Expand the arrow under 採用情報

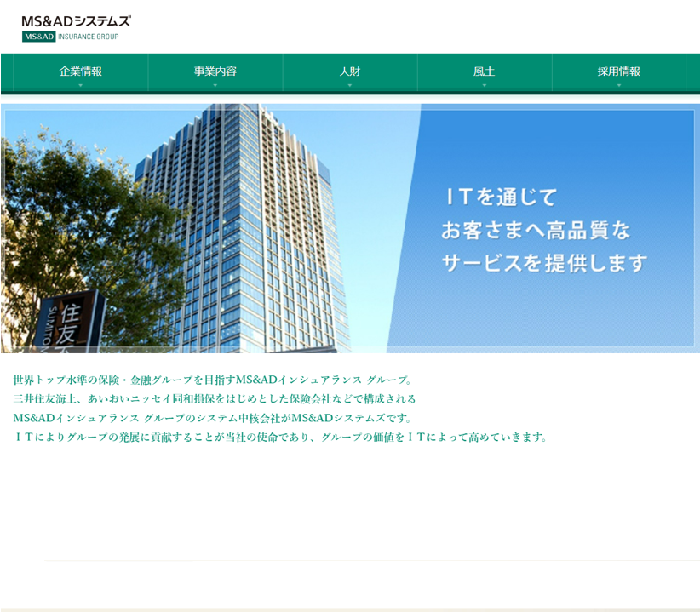click(619, 85)
